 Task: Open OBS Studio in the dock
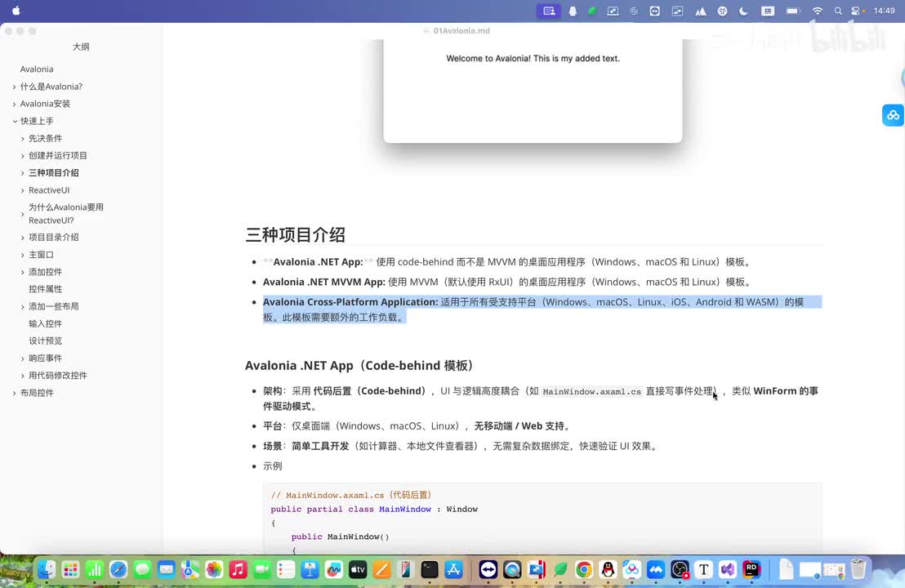point(680,570)
